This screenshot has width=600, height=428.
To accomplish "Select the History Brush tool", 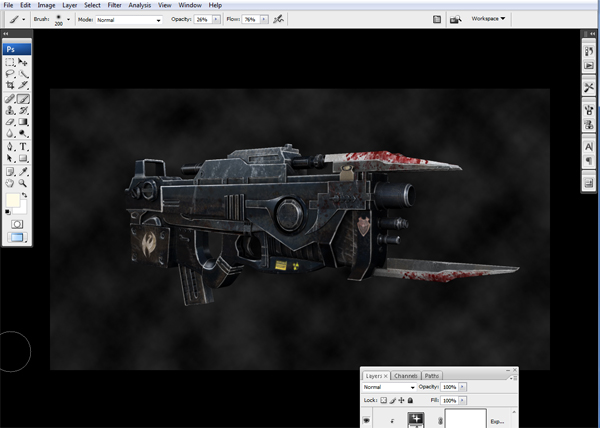I will coord(23,111).
